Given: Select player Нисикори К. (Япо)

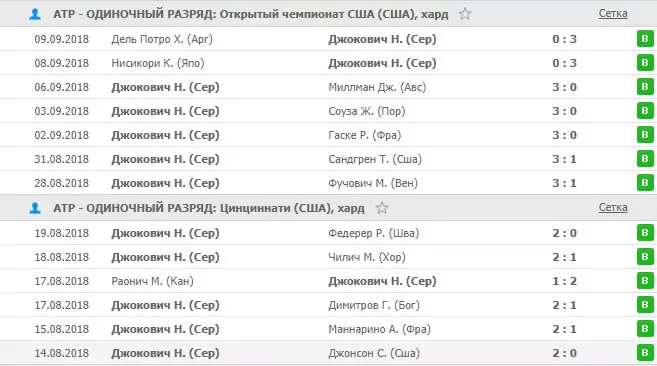Looking at the screenshot, I should pyautogui.click(x=158, y=63).
